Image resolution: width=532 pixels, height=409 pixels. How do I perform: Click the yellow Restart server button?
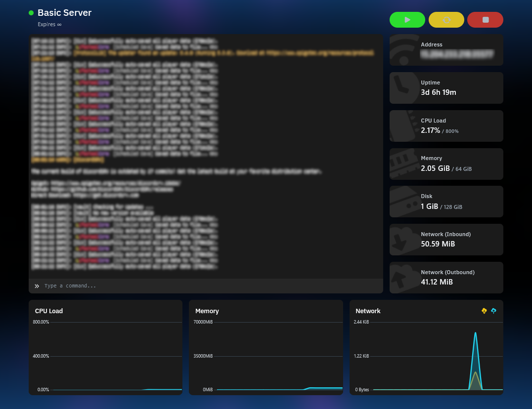pos(446,20)
